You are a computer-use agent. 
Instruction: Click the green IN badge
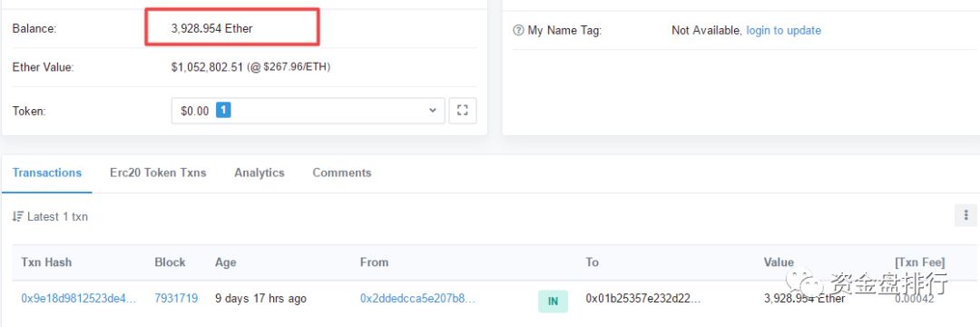click(554, 302)
